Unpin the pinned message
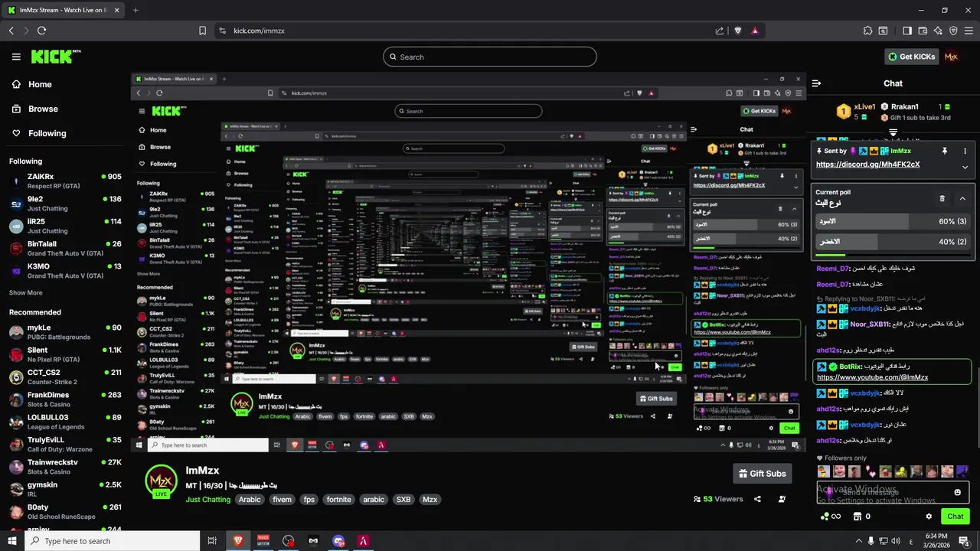 point(944,152)
